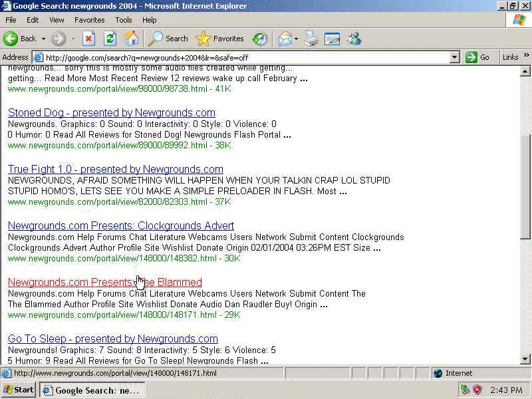Screen dimensions: 532x399
Task: Click the Mail envelope icon
Action: (x=285, y=39)
